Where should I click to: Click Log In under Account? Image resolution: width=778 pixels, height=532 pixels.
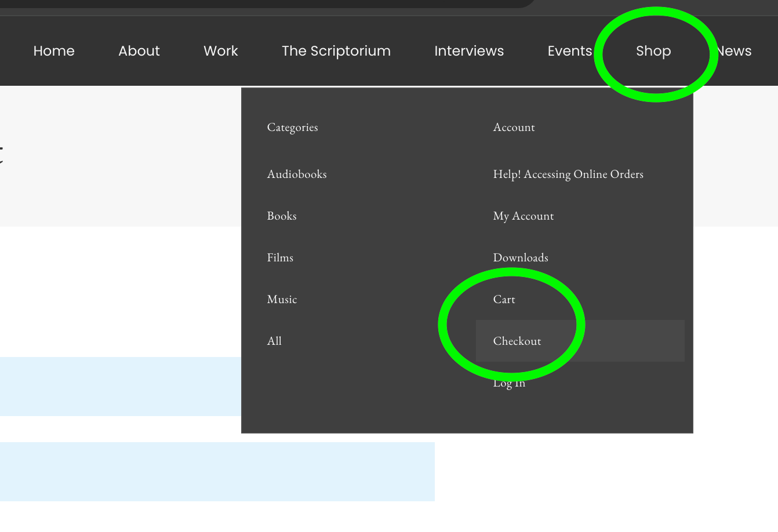pyautogui.click(x=509, y=383)
